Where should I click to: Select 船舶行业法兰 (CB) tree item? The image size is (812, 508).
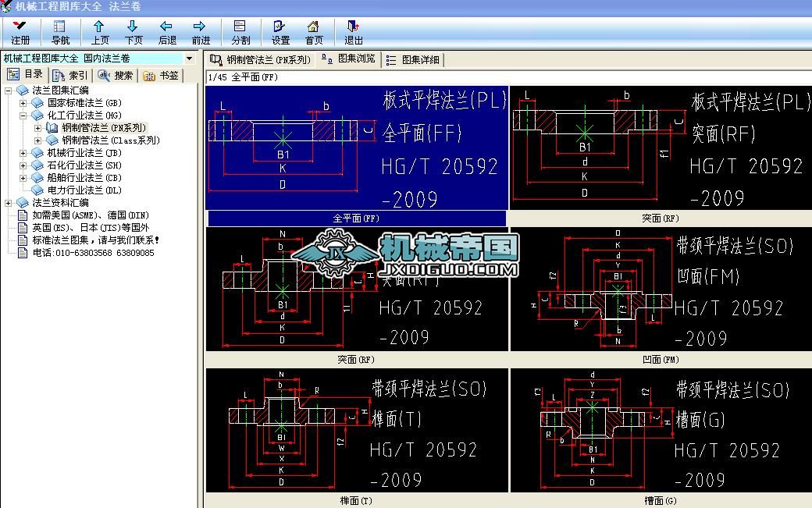coord(84,177)
